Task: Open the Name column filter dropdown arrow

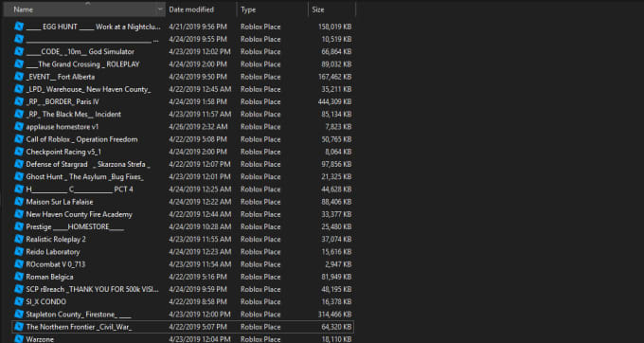Action: point(160,9)
